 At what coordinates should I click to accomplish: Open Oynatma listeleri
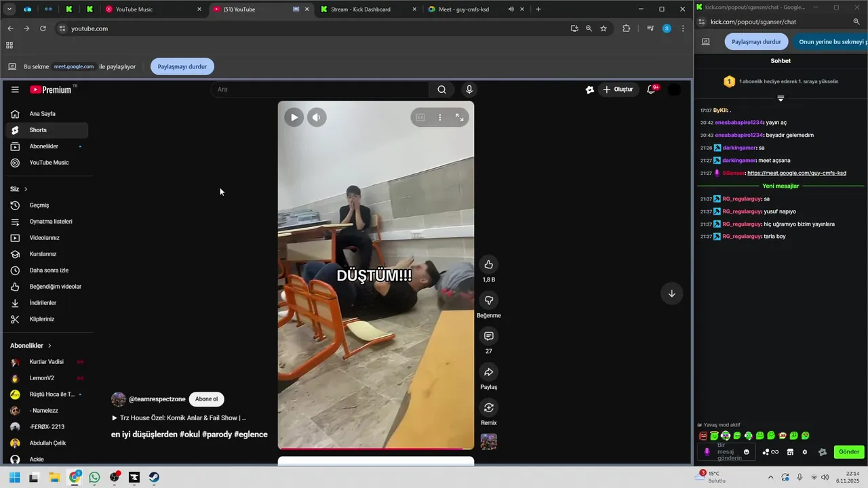(45, 222)
